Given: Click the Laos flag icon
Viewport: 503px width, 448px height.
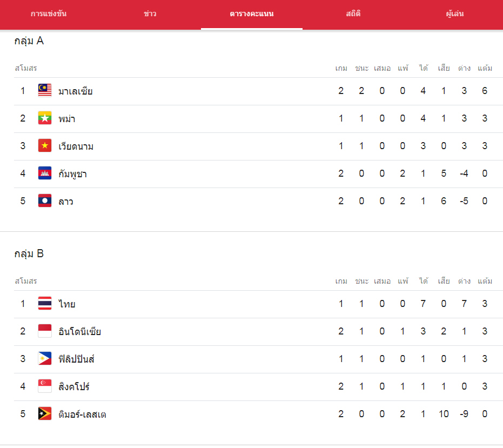Looking at the screenshot, I should (x=45, y=200).
